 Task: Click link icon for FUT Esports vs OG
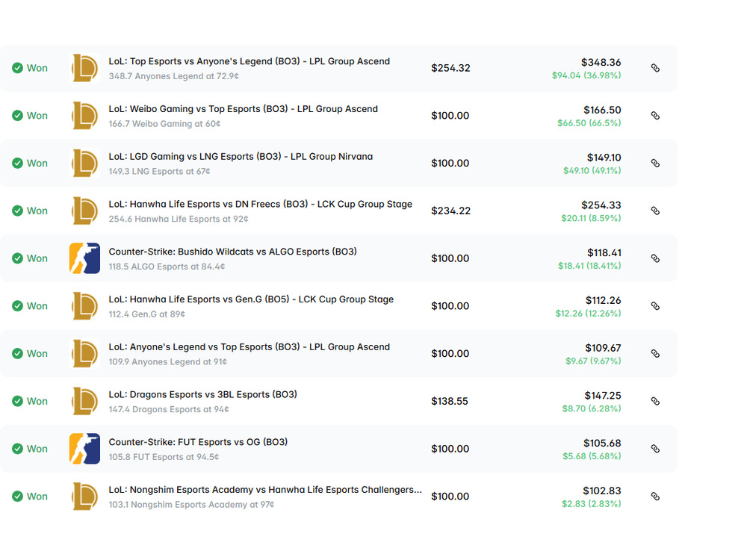(655, 449)
